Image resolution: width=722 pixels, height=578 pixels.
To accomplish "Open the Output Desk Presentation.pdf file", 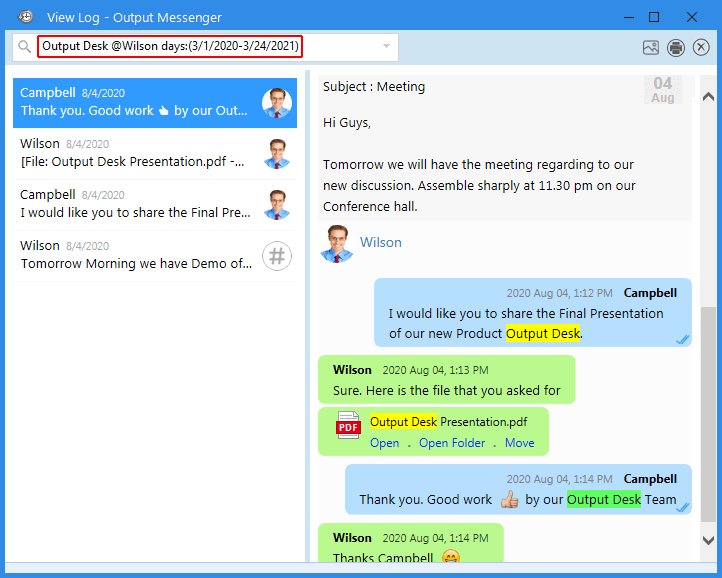I will [384, 443].
